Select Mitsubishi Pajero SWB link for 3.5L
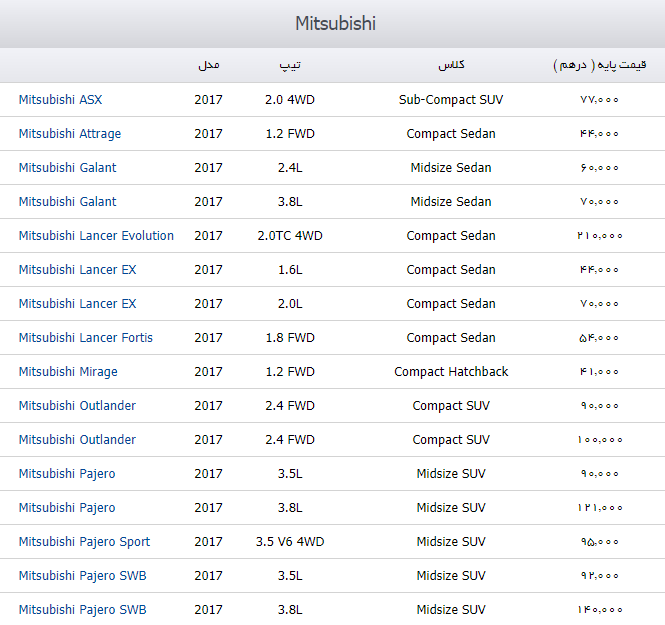This screenshot has width=665, height=625. [82, 576]
